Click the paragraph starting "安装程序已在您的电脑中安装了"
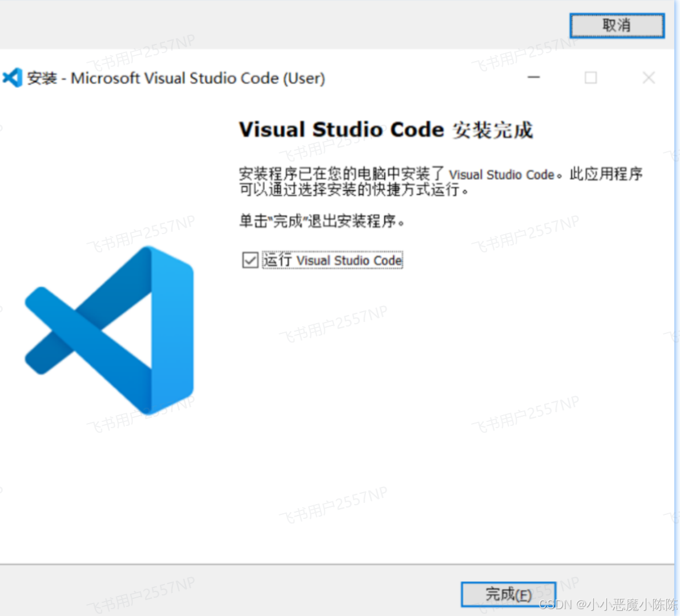The image size is (680, 616). 441,182
